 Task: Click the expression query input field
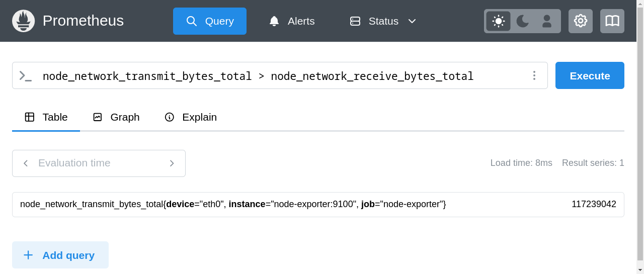(280, 75)
